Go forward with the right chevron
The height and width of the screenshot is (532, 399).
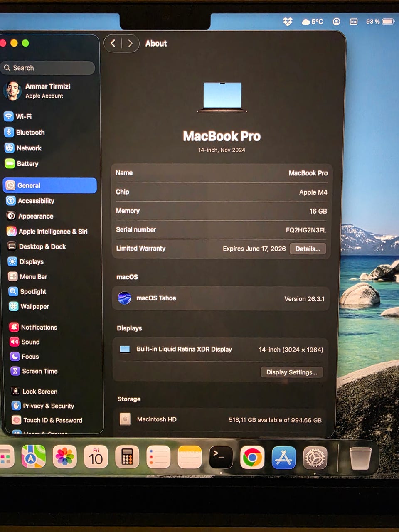130,43
